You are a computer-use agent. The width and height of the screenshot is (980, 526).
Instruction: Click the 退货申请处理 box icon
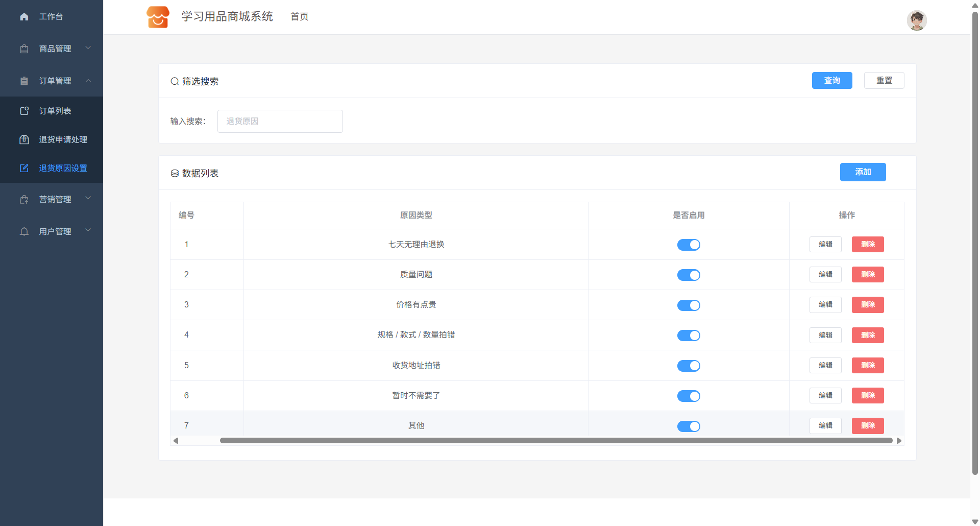click(x=24, y=139)
